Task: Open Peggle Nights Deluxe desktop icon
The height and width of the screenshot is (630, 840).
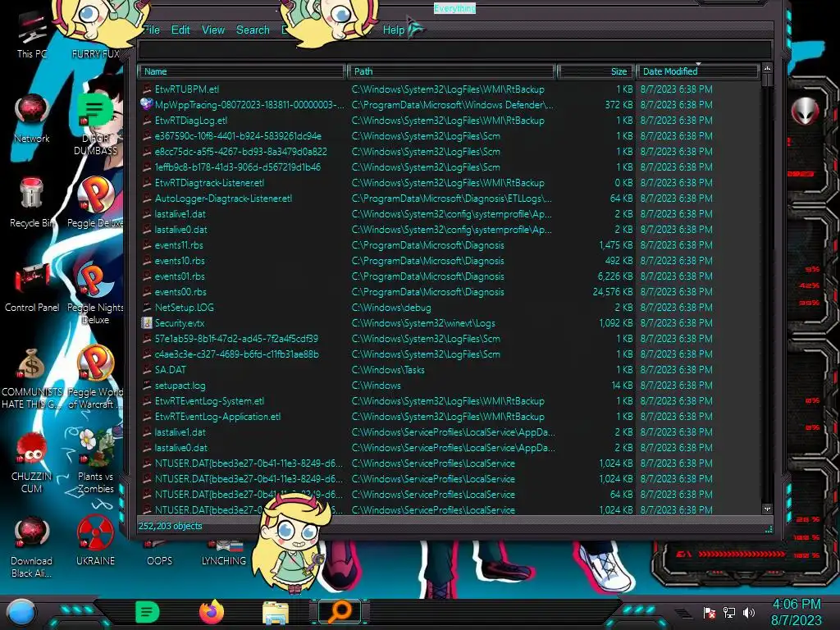Action: (95, 293)
